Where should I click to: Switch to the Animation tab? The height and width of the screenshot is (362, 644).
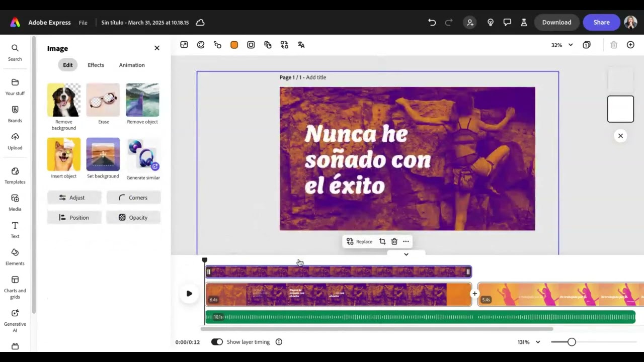(x=132, y=65)
